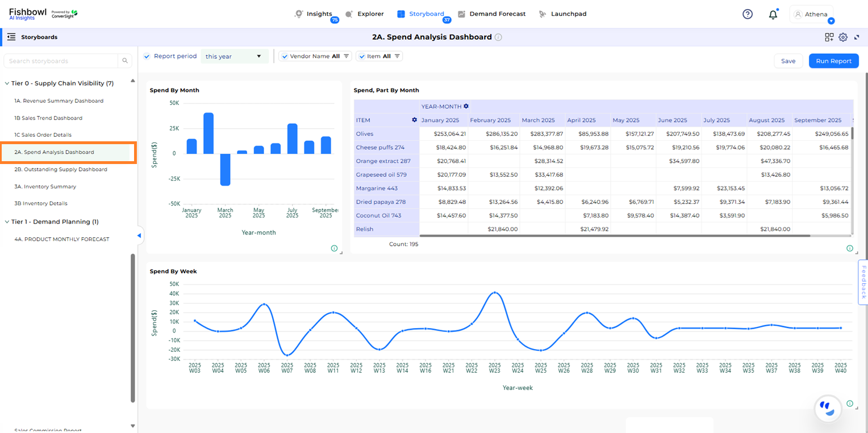Expand the Athena user profile dropdown
The image size is (868, 433).
831,21
